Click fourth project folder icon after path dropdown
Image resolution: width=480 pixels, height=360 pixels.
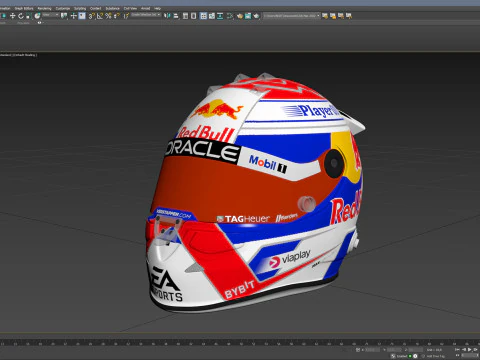(x=349, y=16)
